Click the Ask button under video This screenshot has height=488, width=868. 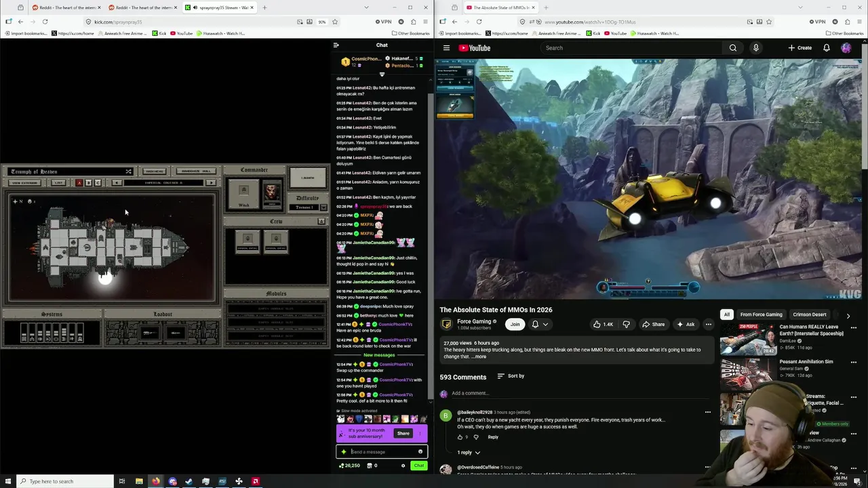click(686, 324)
